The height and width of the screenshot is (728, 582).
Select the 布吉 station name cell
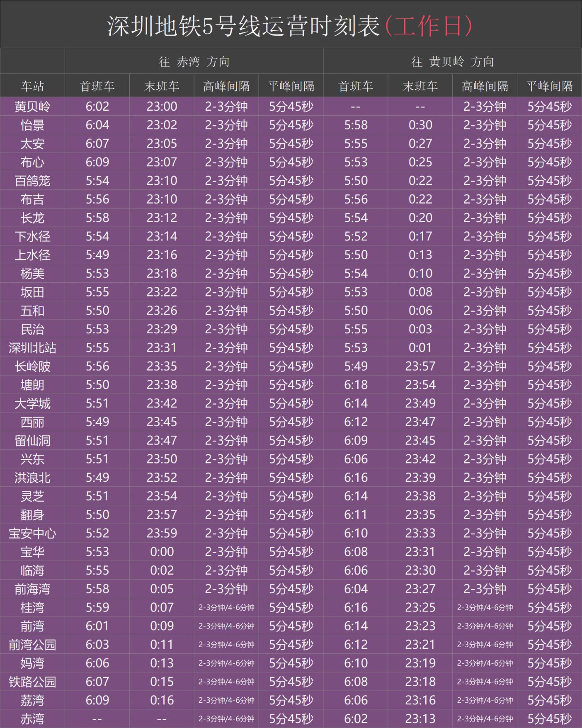[x=32, y=199]
